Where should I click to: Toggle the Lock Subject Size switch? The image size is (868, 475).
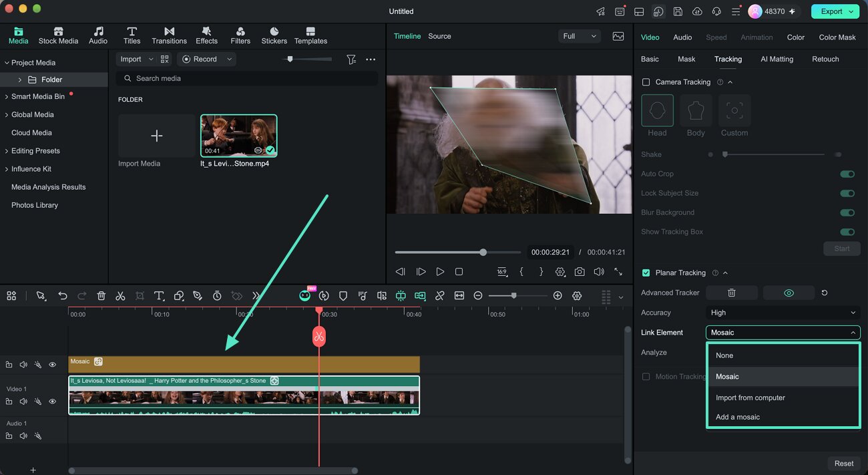847,193
